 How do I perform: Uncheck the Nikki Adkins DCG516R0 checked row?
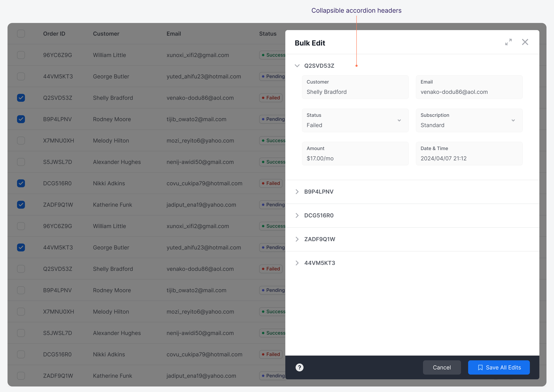[x=21, y=183]
